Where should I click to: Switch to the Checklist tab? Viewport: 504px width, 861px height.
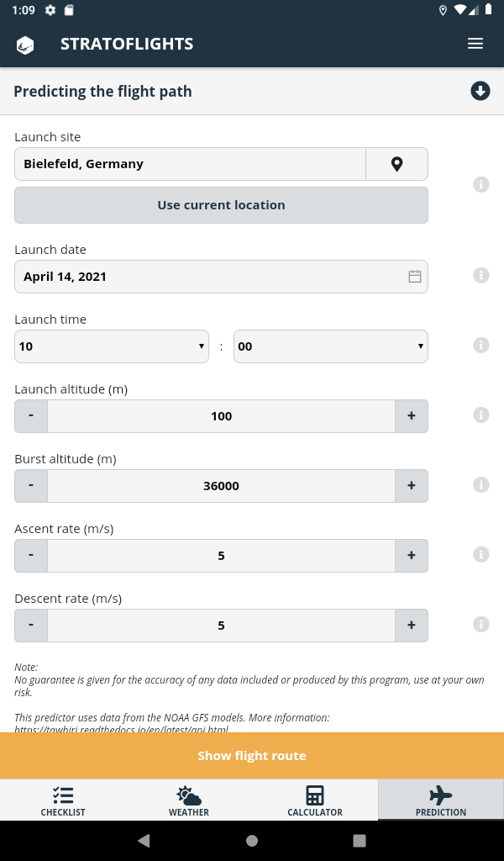(63, 800)
